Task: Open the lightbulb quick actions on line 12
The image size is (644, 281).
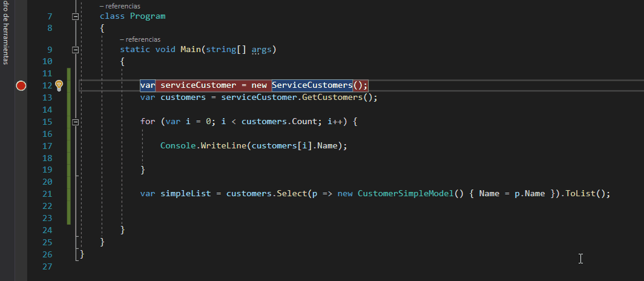Action: (59, 85)
